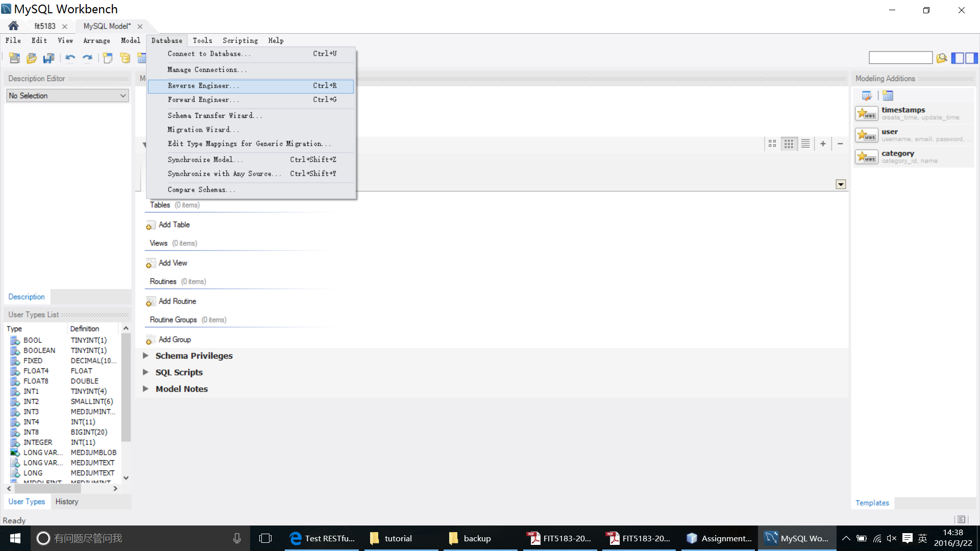Screen dimensions: 980x551
Task: Click the Home navigation icon
Action: pos(13,26)
